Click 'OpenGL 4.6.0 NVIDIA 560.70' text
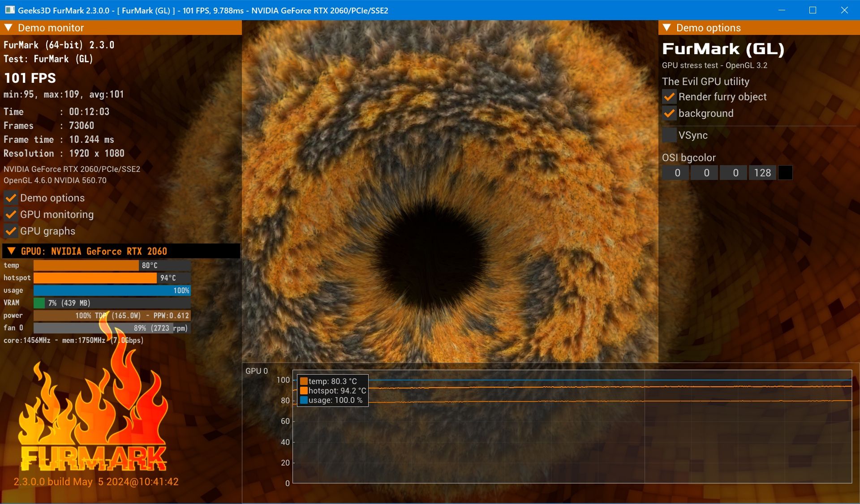 click(55, 180)
